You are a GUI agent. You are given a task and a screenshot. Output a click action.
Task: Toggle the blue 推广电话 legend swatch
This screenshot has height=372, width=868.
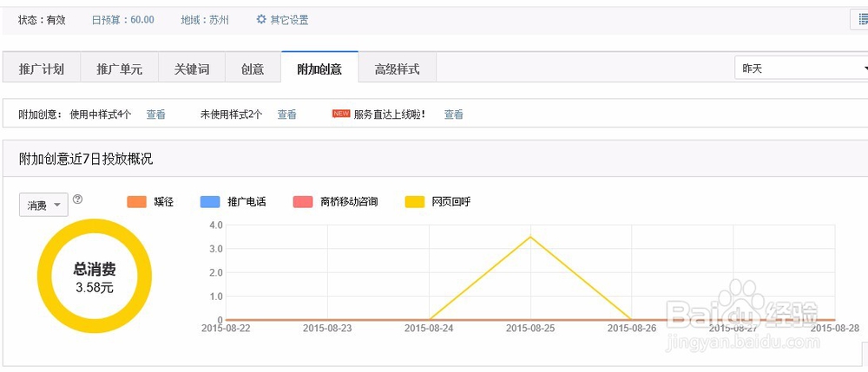pos(210,202)
